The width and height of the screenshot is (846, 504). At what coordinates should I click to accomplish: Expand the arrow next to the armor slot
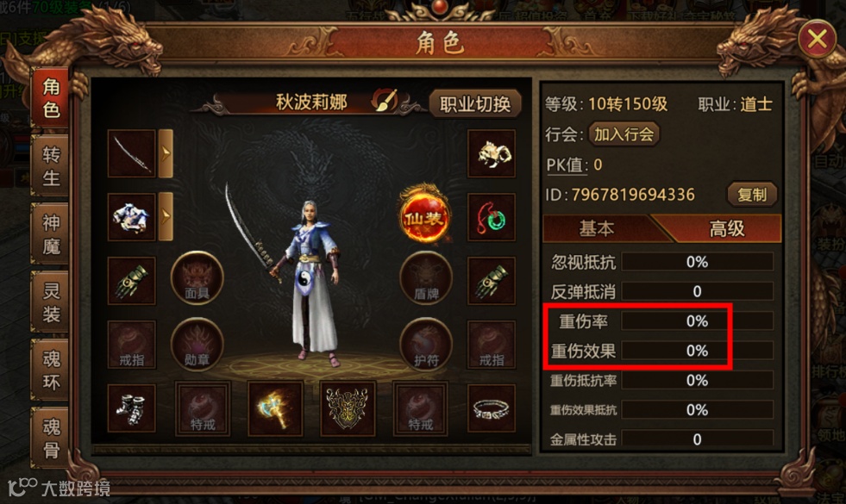click(166, 217)
